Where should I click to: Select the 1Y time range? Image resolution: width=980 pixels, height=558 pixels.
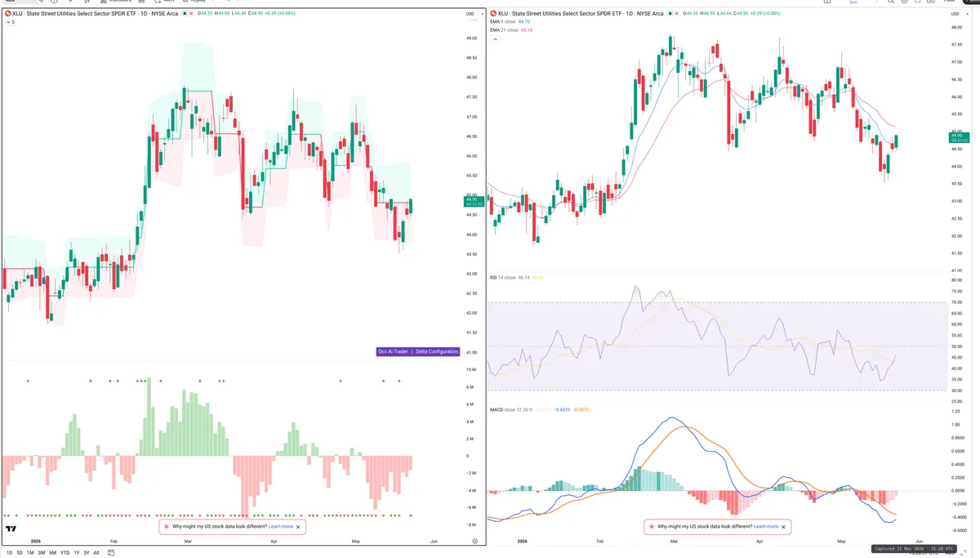pos(77,552)
